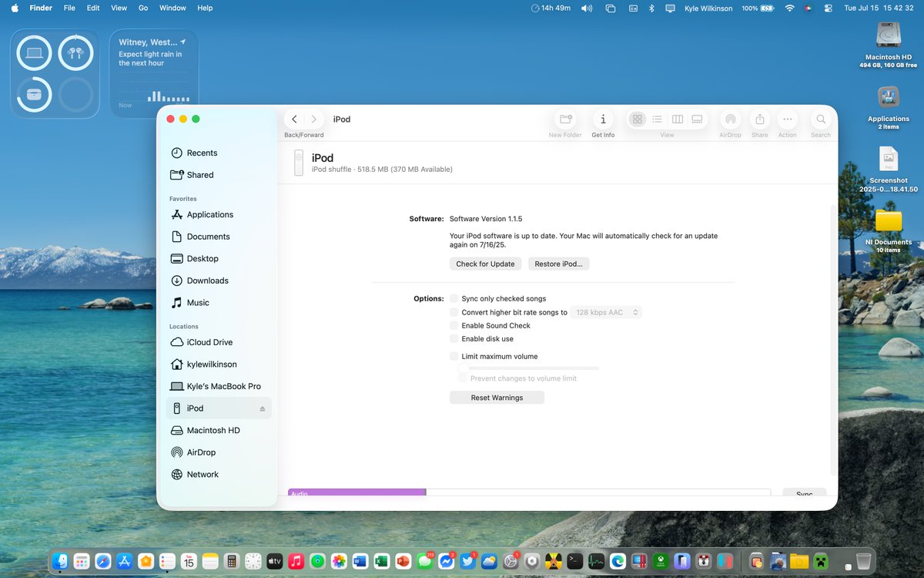Click the Bluetooth menu bar icon

coord(651,8)
